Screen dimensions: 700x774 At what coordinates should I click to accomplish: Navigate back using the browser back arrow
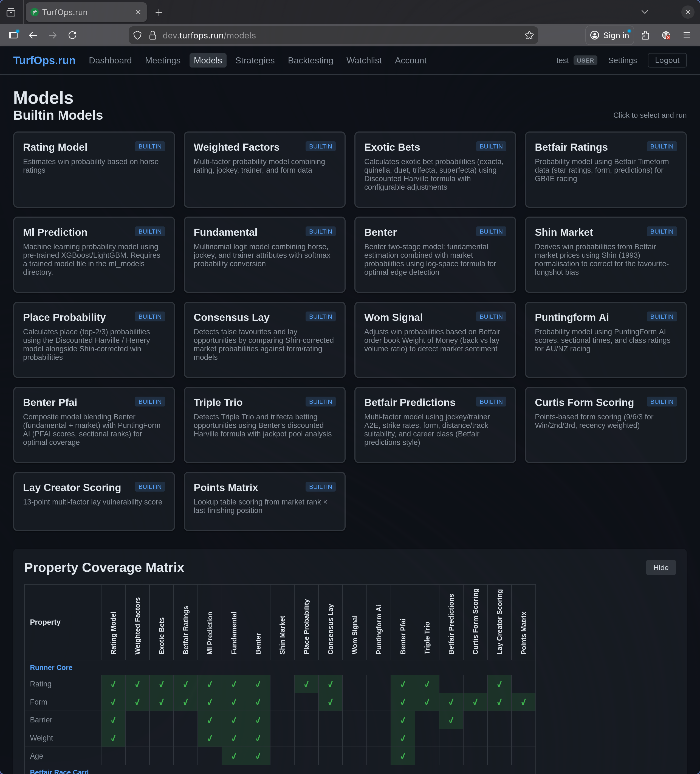tap(33, 35)
